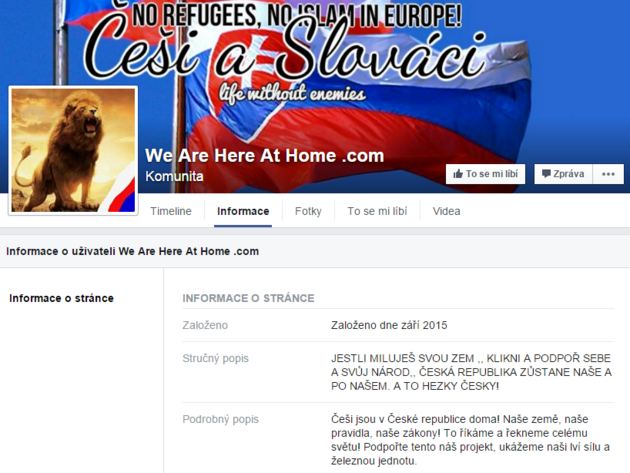The width and height of the screenshot is (630, 473).
Task: Open the Fotky tab
Action: pos(308,211)
